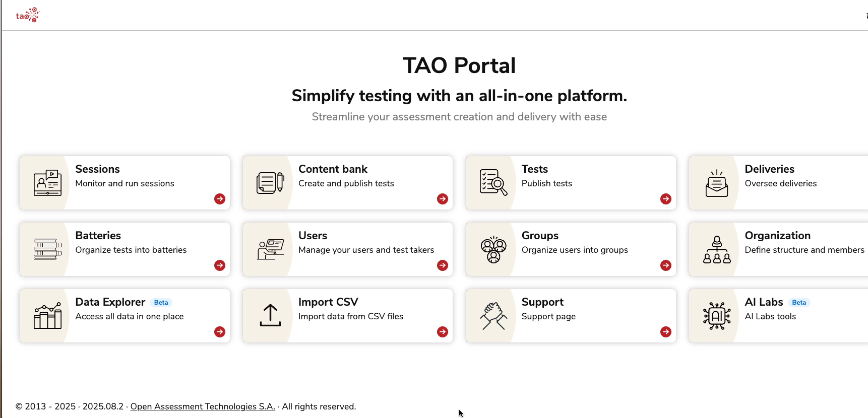This screenshot has height=418, width=868.
Task: Click red arrow on Groups card
Action: pyautogui.click(x=666, y=265)
